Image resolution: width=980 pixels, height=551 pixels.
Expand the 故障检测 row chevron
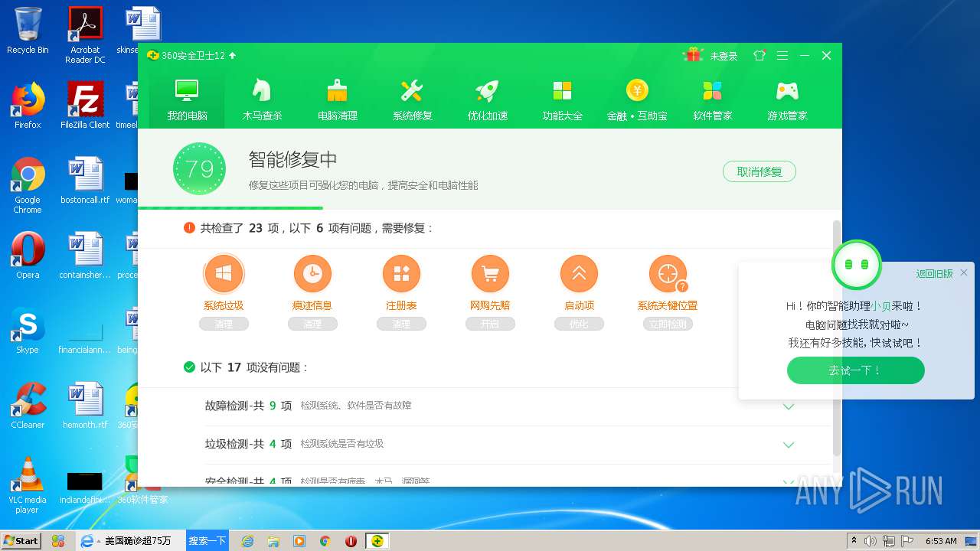[x=789, y=406]
